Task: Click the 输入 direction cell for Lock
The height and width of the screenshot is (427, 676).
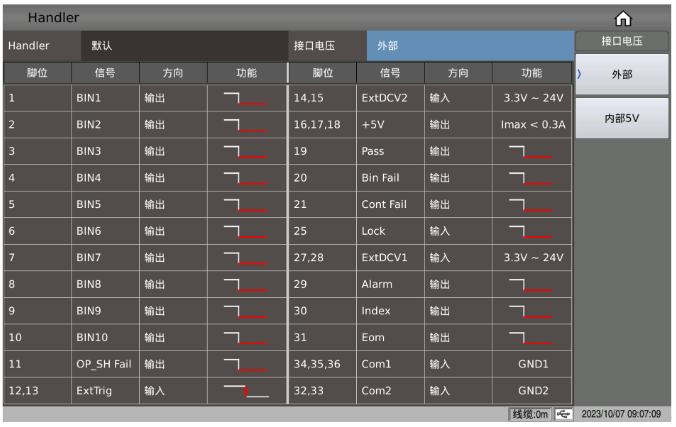Action: click(459, 231)
